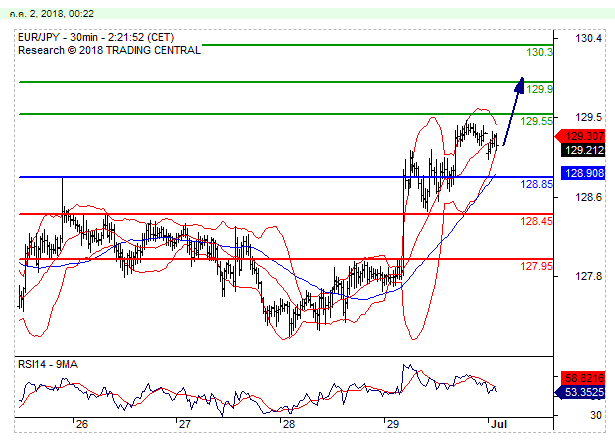Click the red 128.45 support level label
615x443 pixels.
coord(536,221)
